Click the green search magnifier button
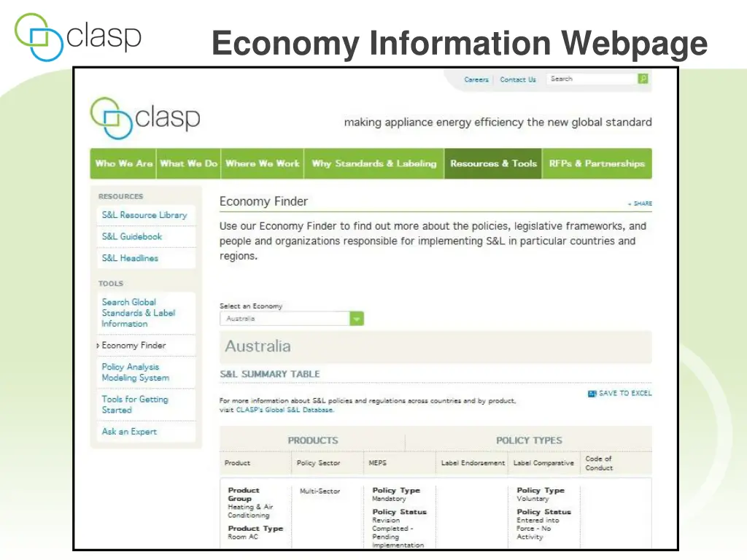The width and height of the screenshot is (747, 560). point(643,79)
